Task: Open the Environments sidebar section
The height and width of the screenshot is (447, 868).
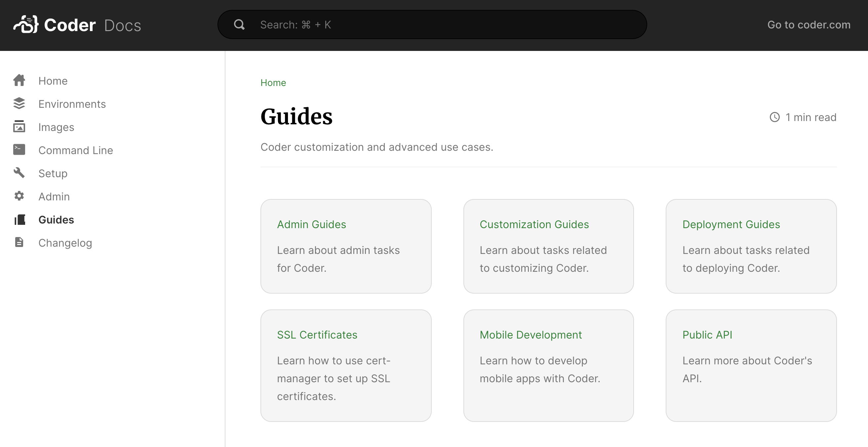Action: pos(72,104)
